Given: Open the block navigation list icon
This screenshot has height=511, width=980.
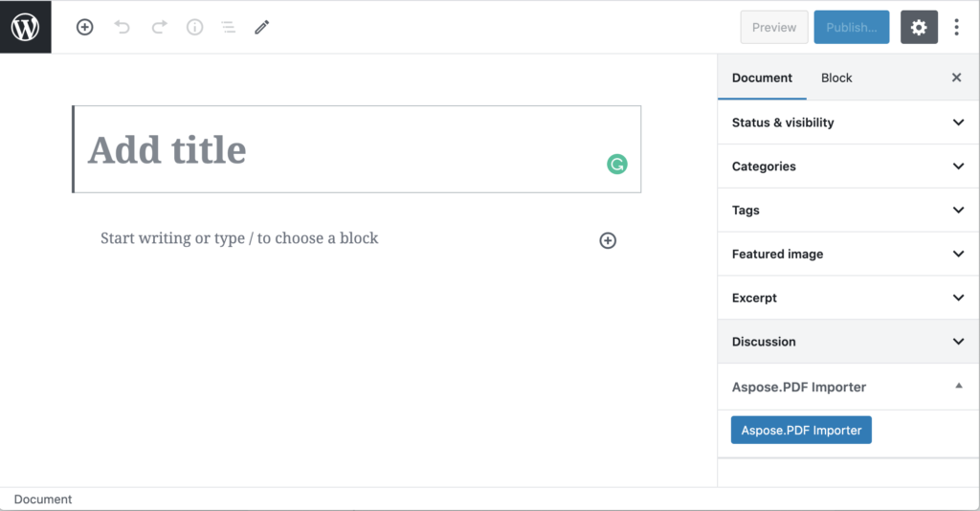Looking at the screenshot, I should [228, 28].
